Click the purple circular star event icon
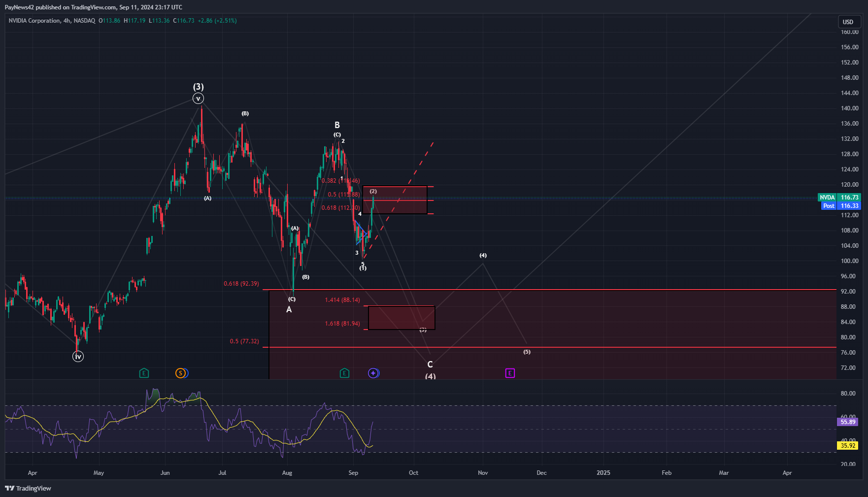The width and height of the screenshot is (868, 497). click(373, 373)
